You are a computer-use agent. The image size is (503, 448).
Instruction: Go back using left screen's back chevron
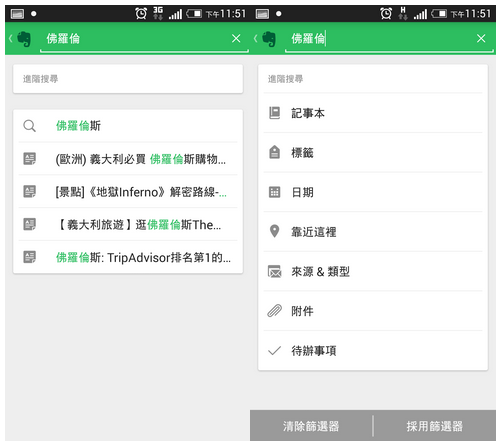click(11, 39)
